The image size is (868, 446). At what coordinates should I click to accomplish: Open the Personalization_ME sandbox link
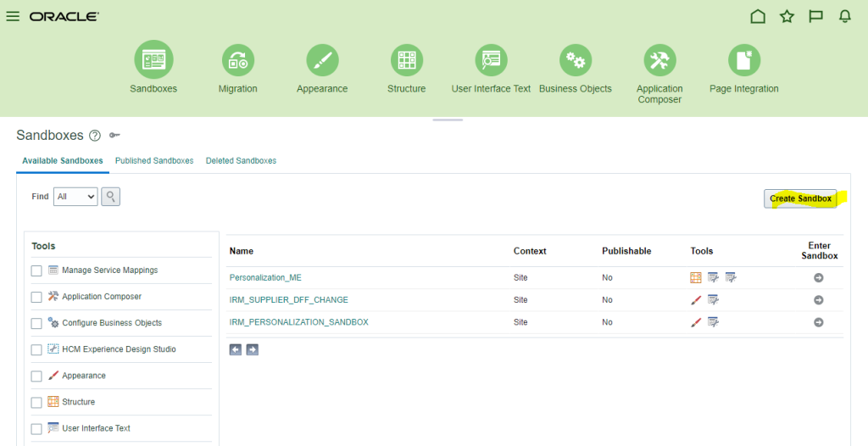pos(265,277)
